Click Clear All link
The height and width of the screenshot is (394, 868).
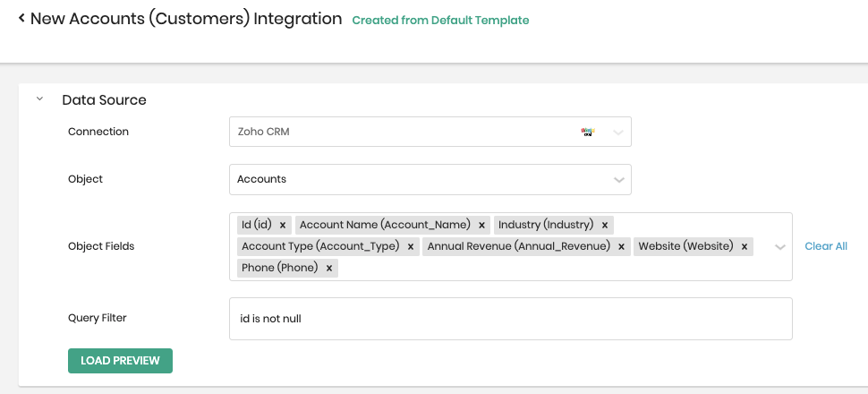825,246
